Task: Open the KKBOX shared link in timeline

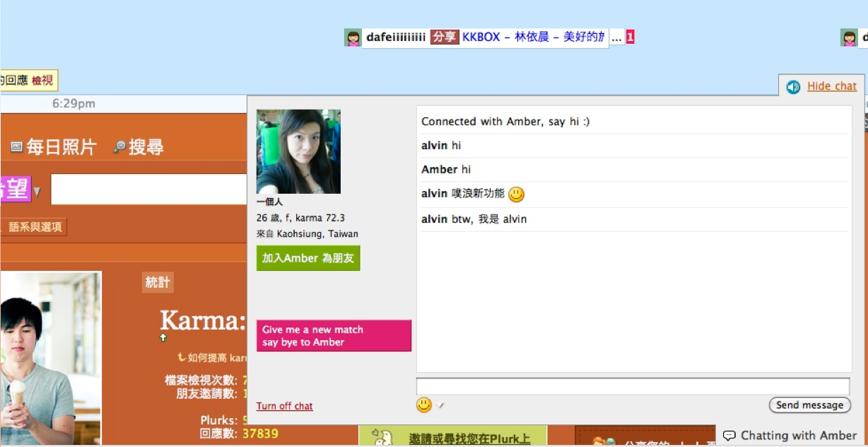Action: 534,37
